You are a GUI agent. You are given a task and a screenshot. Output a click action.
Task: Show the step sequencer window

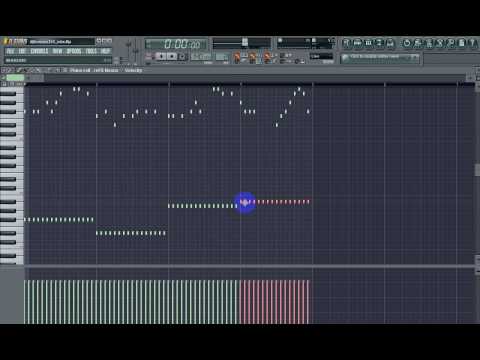pos(358,43)
